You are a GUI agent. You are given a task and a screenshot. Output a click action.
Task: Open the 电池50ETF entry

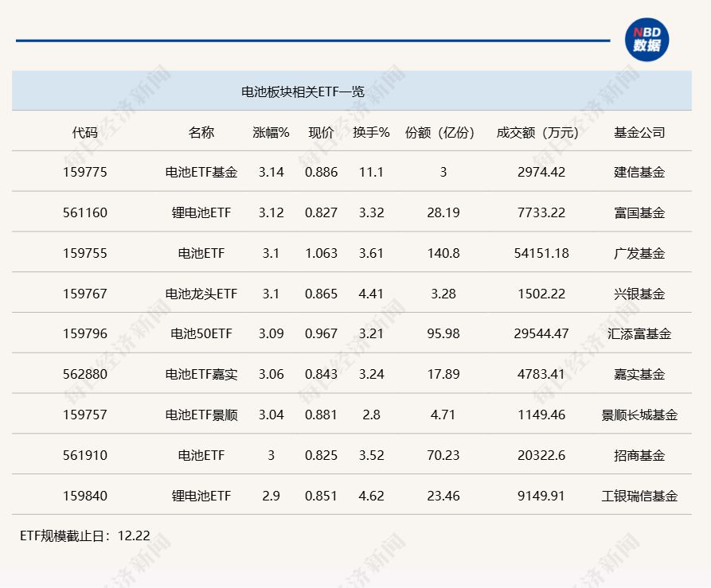(201, 334)
